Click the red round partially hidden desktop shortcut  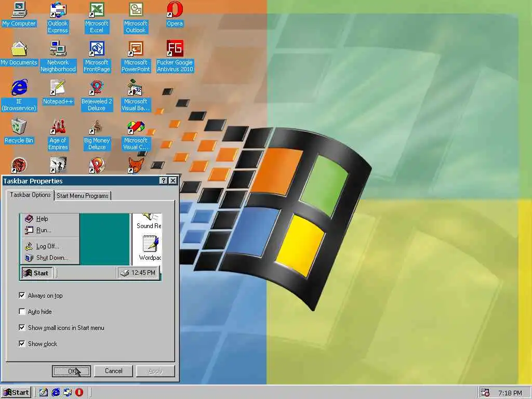click(19, 165)
